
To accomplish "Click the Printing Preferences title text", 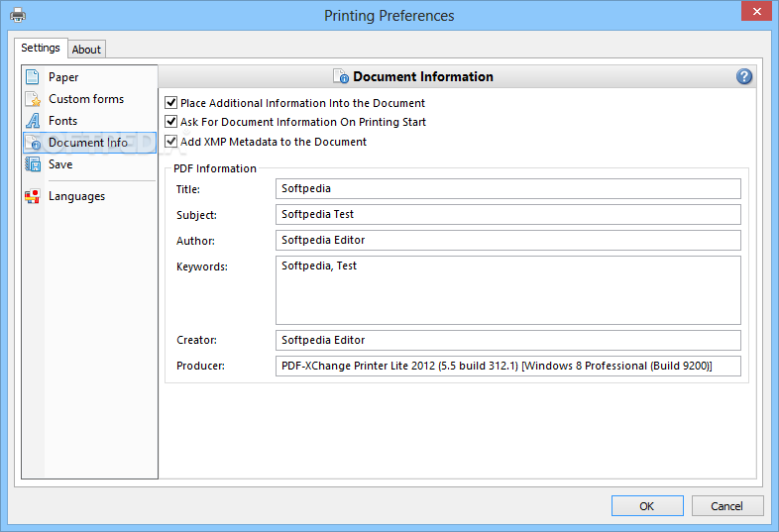I will pos(389,16).
